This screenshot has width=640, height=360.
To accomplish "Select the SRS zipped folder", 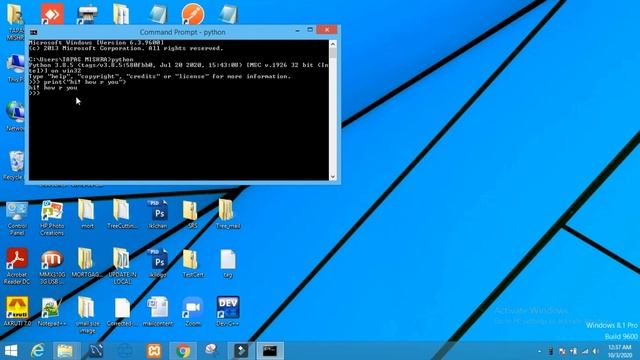I will [192, 214].
